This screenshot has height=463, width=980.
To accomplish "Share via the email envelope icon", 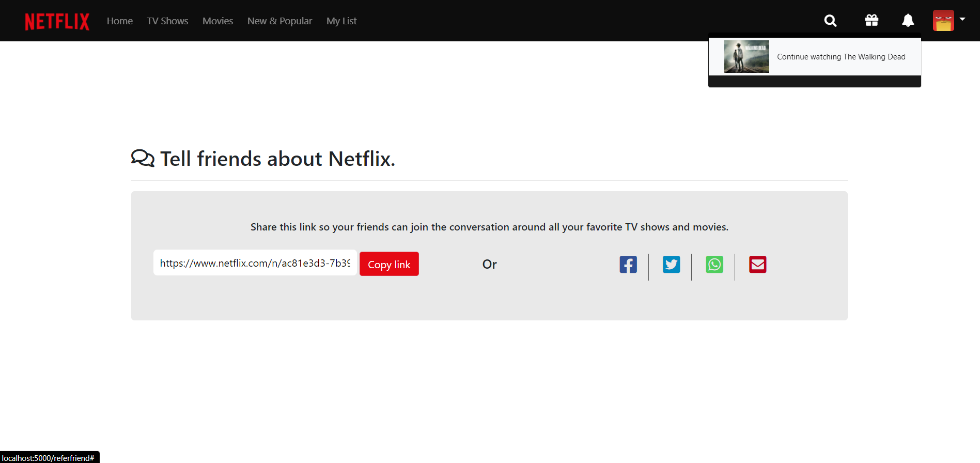I will point(758,265).
